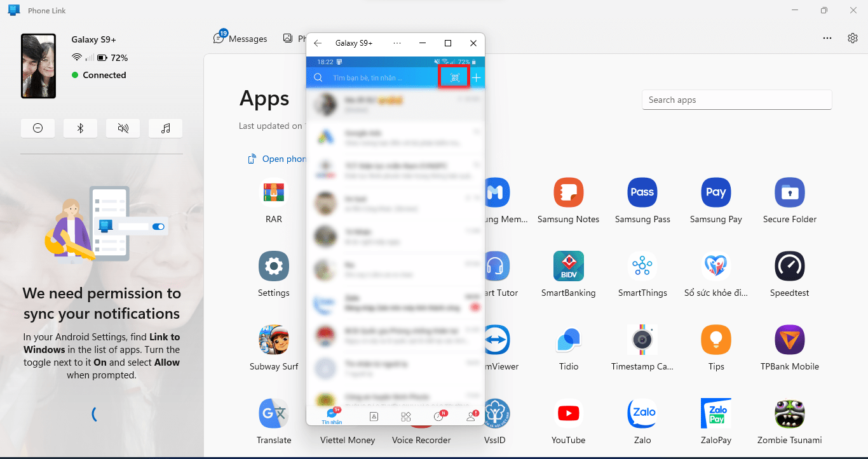The width and height of the screenshot is (868, 459).
Task: Switch to Messages tab
Action: tap(241, 39)
